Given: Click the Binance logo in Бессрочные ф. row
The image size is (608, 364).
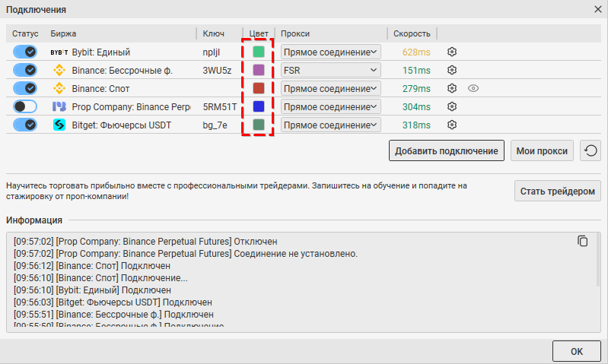Looking at the screenshot, I should [59, 70].
